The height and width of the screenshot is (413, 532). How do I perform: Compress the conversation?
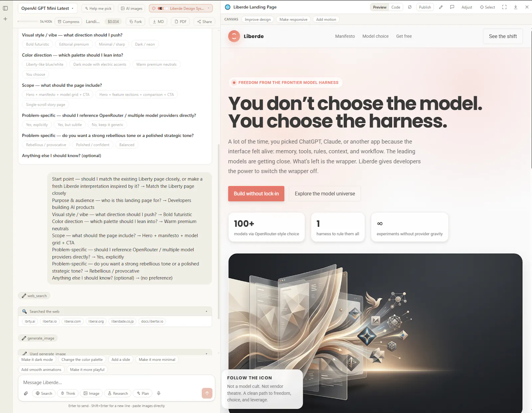(x=68, y=22)
